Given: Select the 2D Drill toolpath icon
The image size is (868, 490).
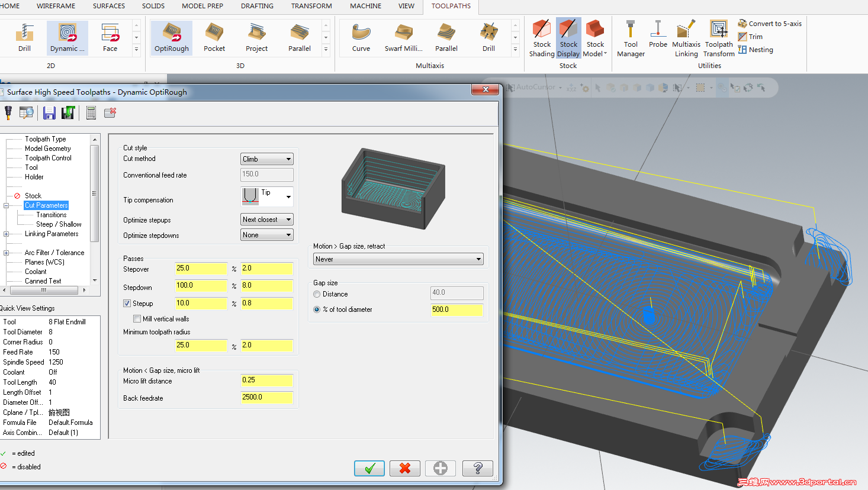Looking at the screenshot, I should 24,38.
